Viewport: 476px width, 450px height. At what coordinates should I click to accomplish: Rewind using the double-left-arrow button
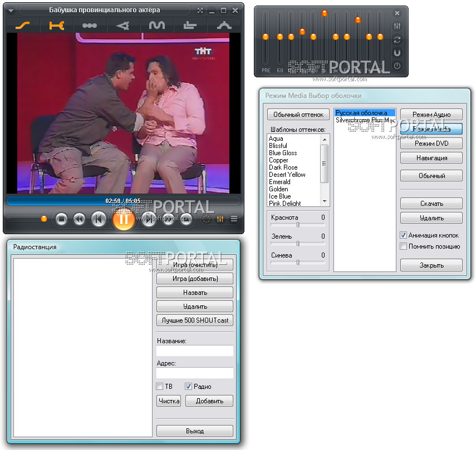(79, 219)
